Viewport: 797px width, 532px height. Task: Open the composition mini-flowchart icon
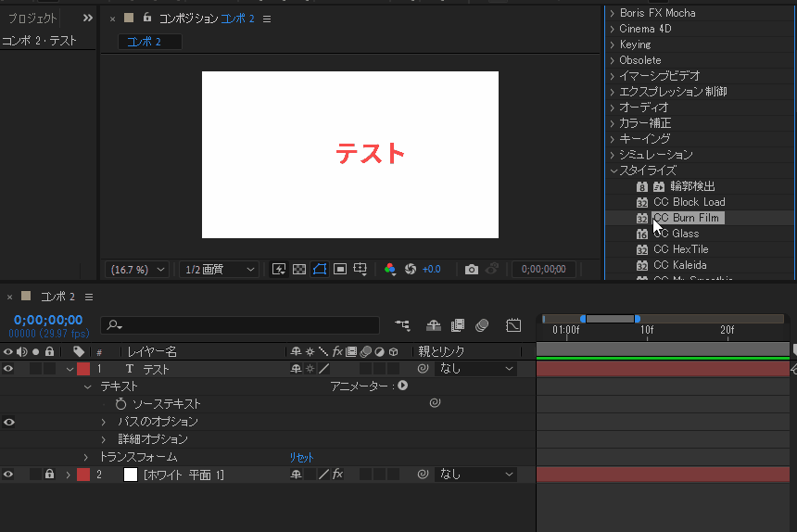(x=402, y=325)
